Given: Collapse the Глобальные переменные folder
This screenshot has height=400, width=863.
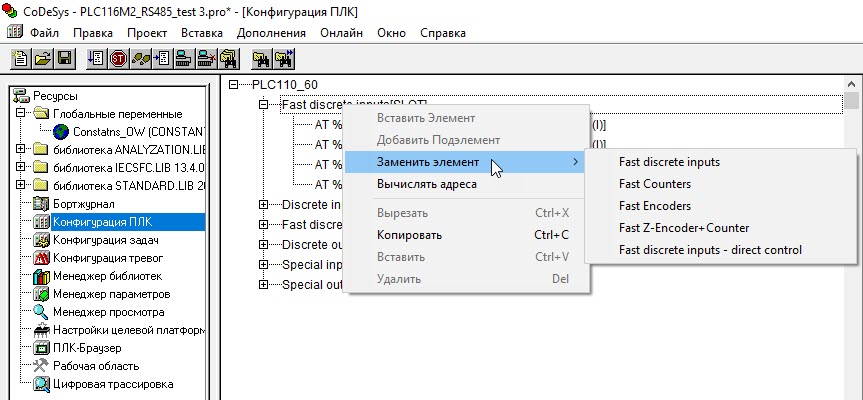Looking at the screenshot, I should 22,114.
